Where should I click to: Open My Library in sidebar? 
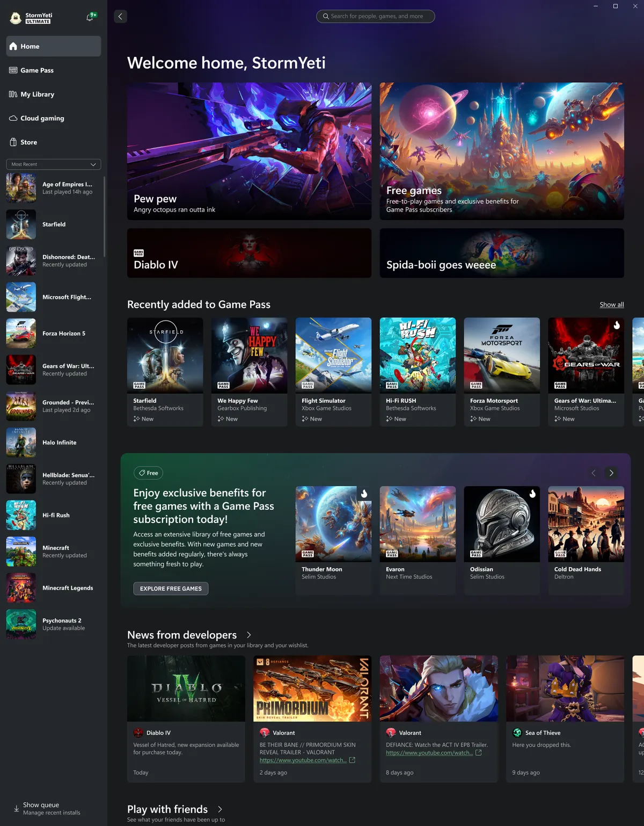53,95
